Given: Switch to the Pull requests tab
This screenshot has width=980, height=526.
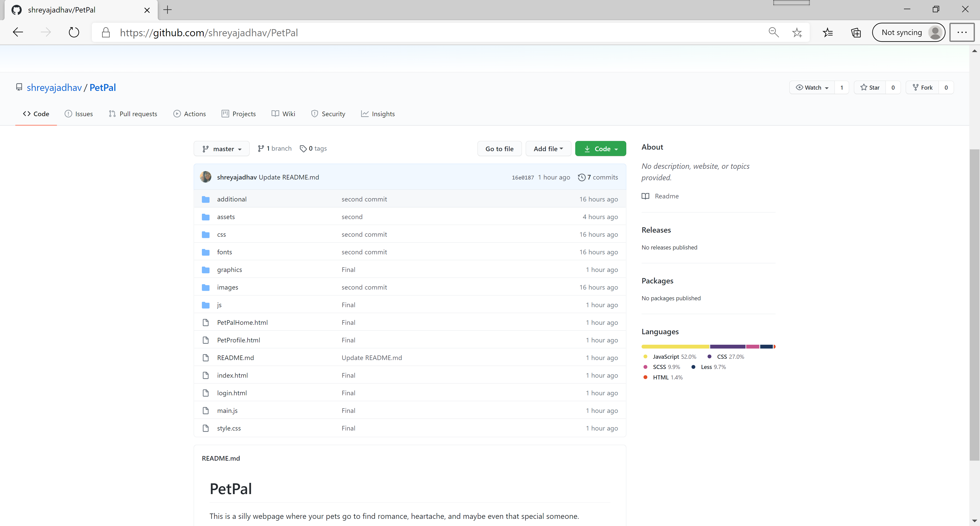Looking at the screenshot, I should click(x=133, y=114).
